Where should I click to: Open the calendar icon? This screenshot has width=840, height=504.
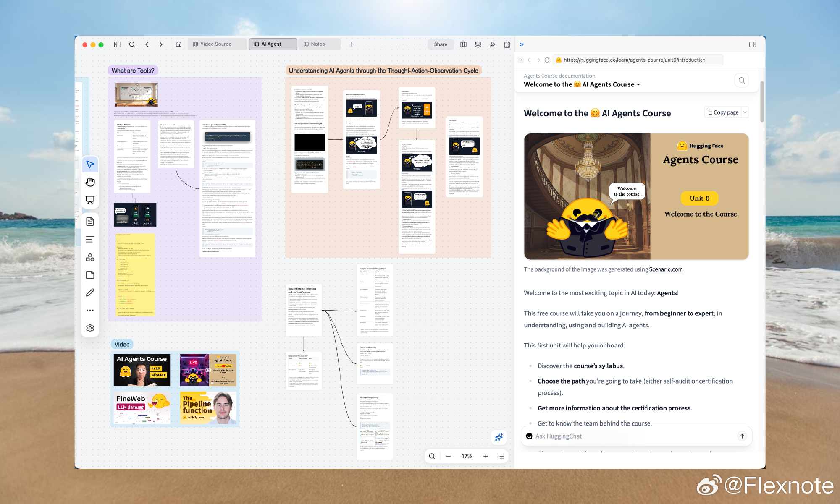click(x=507, y=44)
